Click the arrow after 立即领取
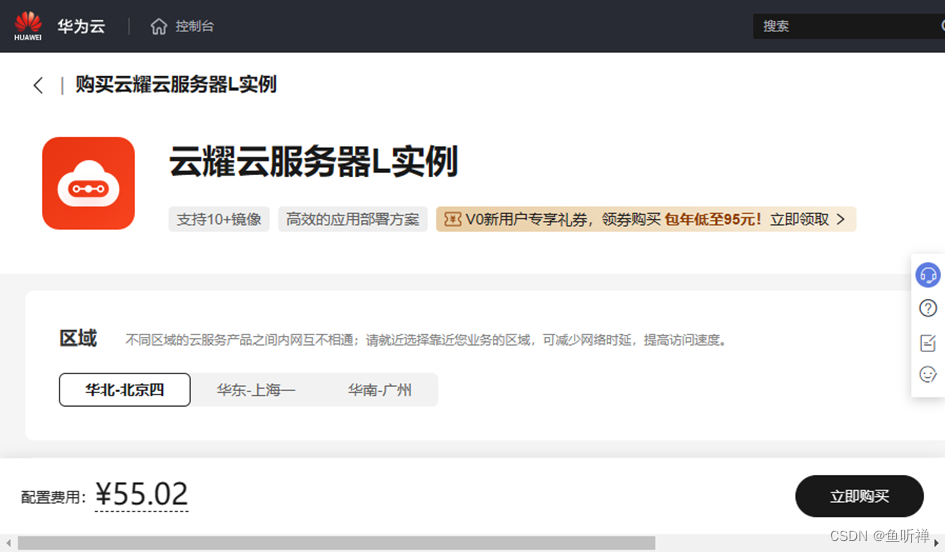Viewport: 945px width, 552px height. point(841,219)
